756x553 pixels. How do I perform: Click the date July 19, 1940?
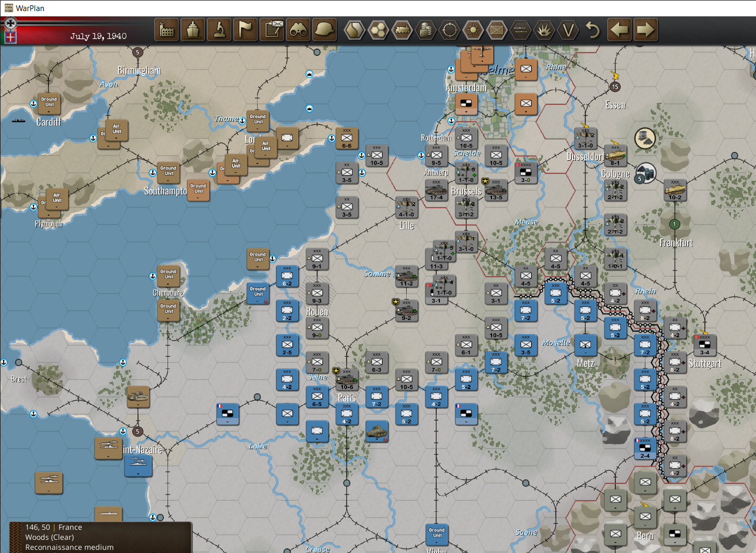(99, 36)
